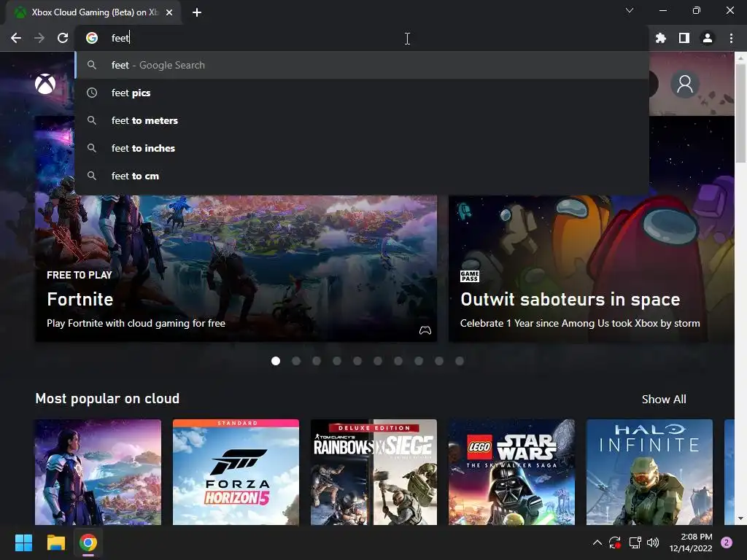Viewport: 747px width, 560px height.
Task: Open the tab search chevron dropdown
Action: click(x=630, y=10)
